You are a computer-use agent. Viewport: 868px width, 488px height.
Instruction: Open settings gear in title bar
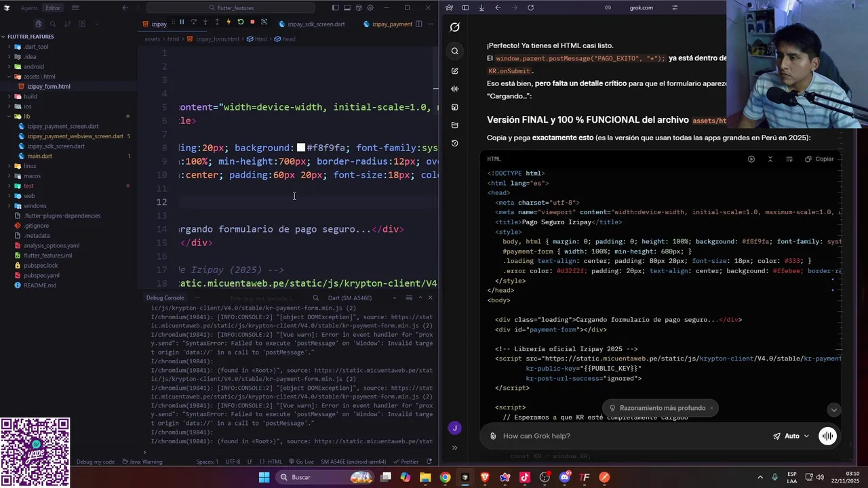370,8
